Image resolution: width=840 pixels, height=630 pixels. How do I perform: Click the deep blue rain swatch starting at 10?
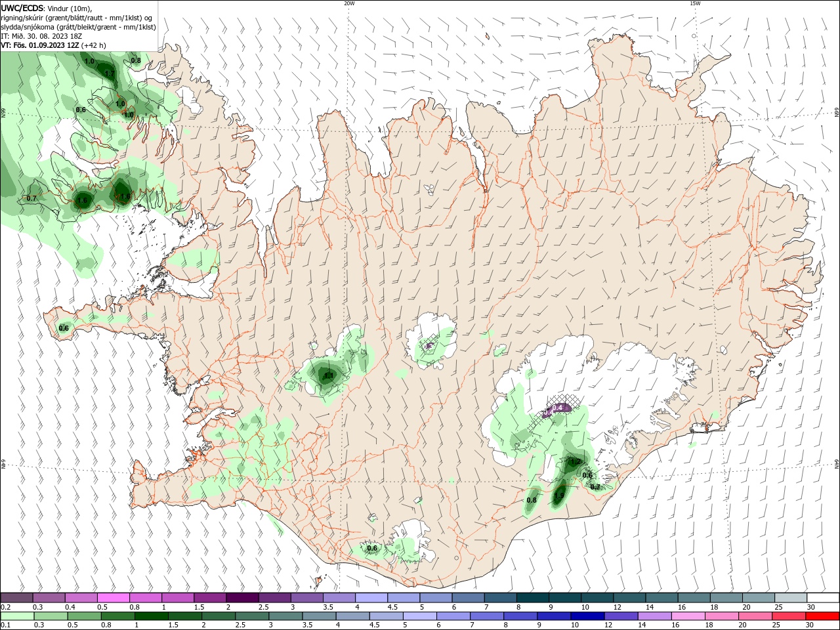(x=589, y=616)
